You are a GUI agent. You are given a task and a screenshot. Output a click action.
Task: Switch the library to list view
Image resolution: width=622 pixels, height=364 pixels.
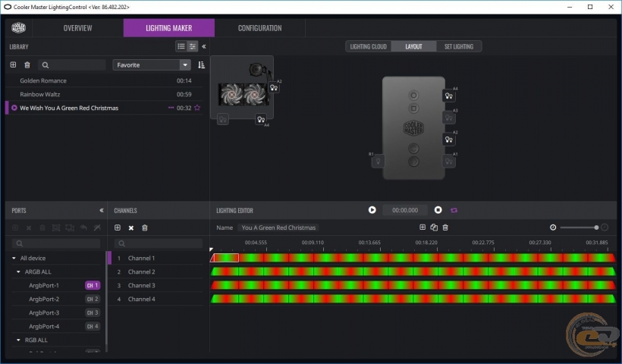(x=181, y=46)
